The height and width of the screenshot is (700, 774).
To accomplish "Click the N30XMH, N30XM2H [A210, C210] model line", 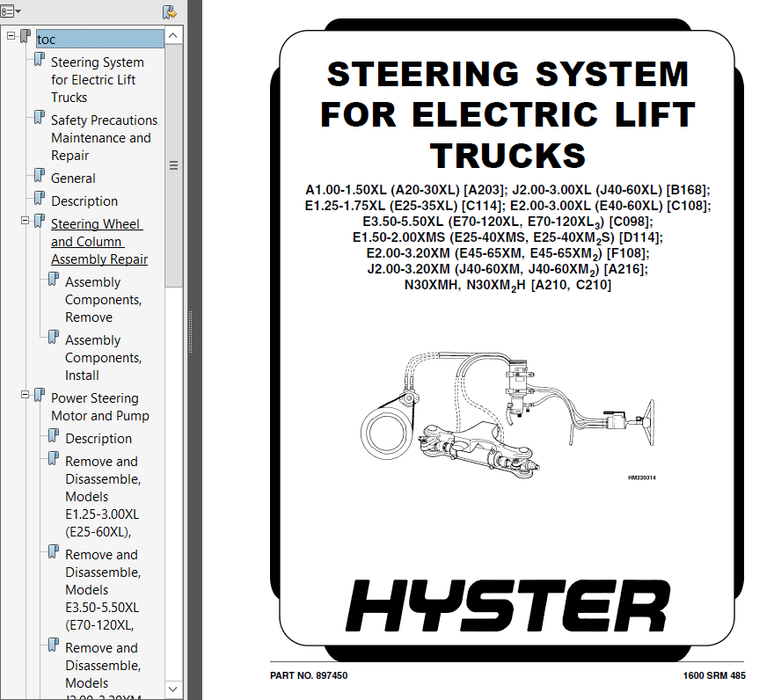I will click(x=508, y=285).
